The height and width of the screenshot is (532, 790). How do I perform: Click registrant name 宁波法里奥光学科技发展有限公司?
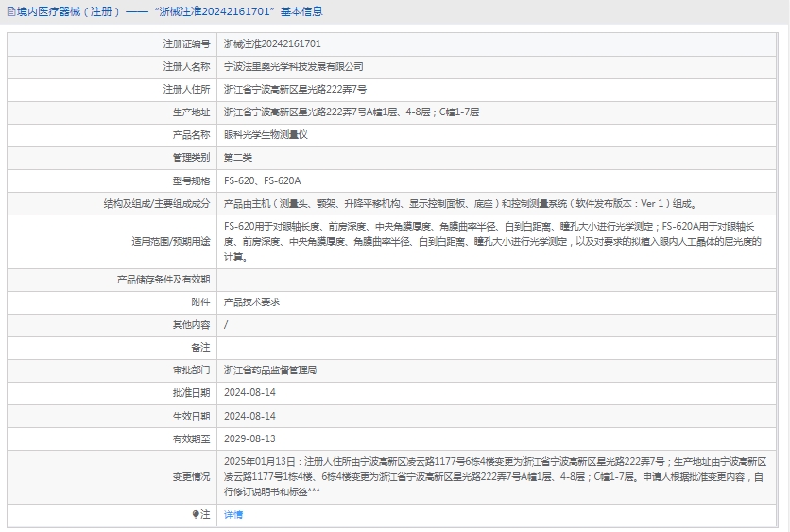(293, 67)
